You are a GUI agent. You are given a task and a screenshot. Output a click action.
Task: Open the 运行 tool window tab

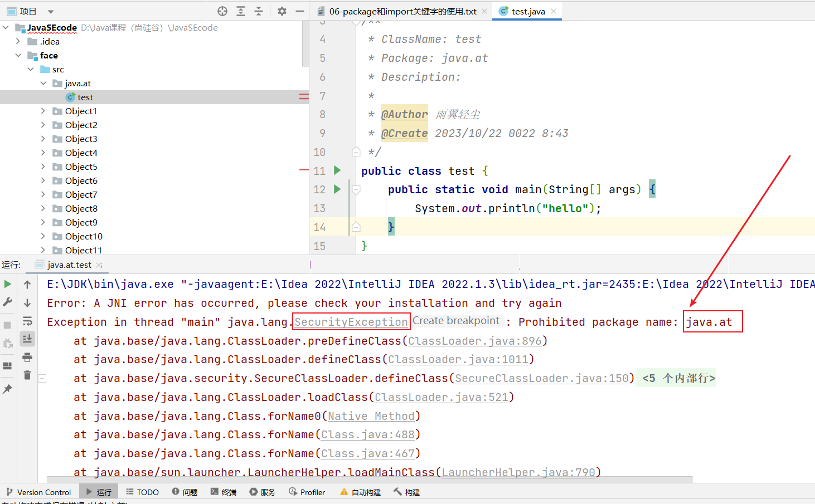point(98,492)
